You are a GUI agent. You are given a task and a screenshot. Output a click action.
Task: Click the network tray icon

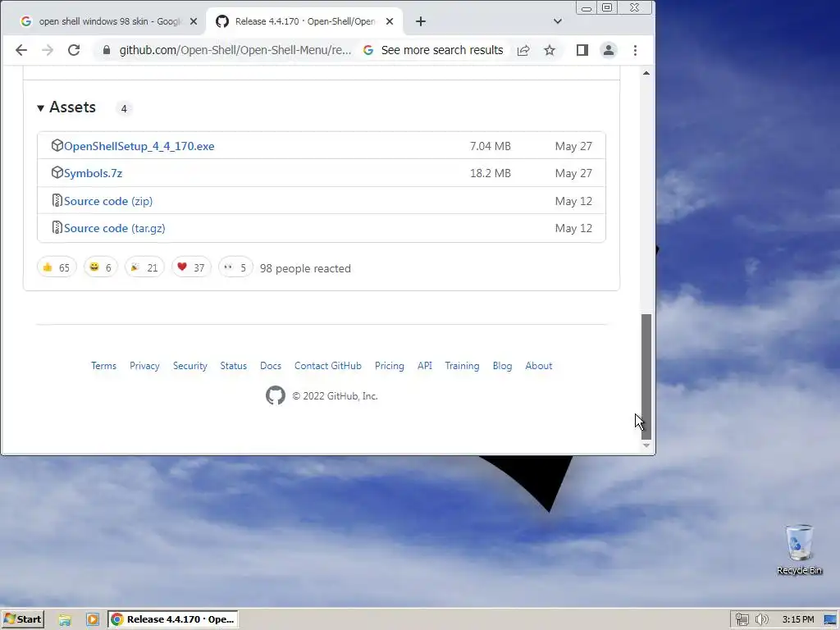742,620
